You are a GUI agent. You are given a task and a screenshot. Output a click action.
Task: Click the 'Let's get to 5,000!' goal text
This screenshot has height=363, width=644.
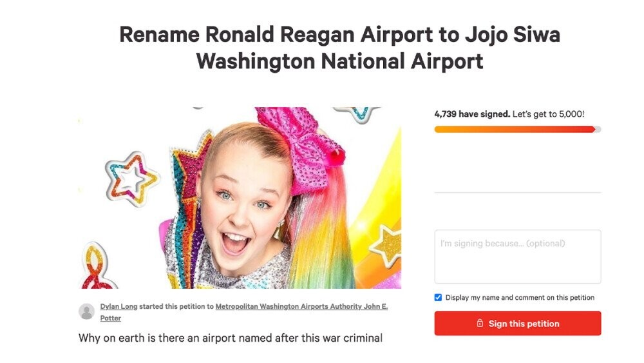[549, 114]
